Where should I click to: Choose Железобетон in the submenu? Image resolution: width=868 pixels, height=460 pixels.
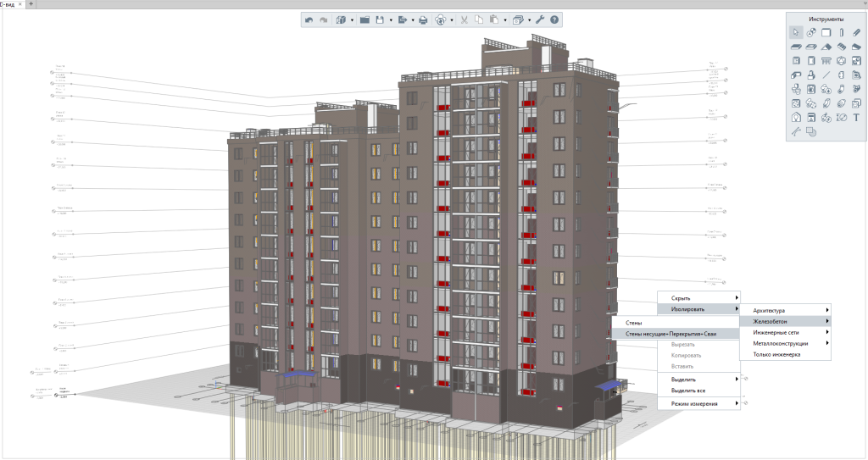pos(785,321)
